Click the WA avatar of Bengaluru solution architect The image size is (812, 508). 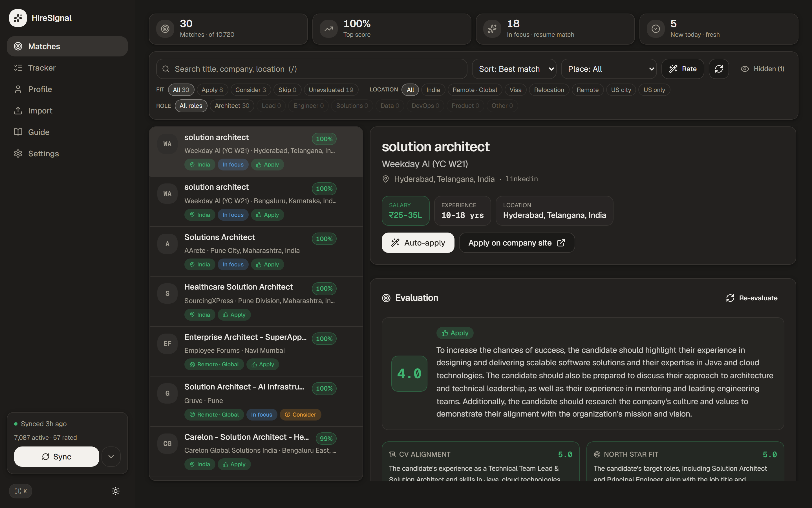tap(167, 194)
